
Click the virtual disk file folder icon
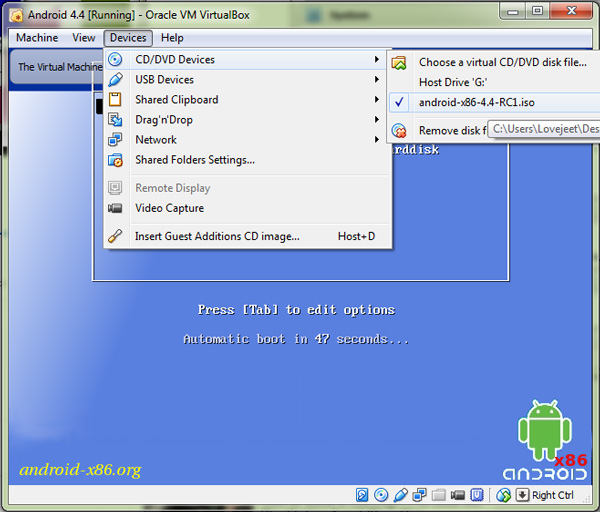(x=399, y=62)
